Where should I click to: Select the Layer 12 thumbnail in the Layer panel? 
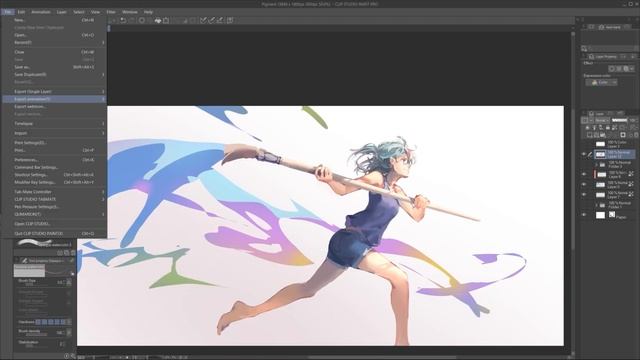tap(600, 155)
